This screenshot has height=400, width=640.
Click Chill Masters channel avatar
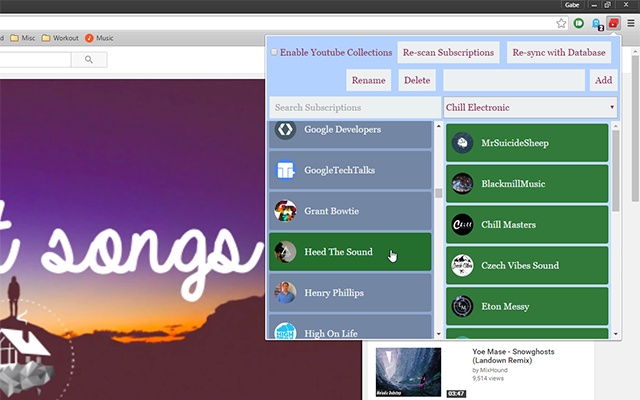pyautogui.click(x=462, y=224)
